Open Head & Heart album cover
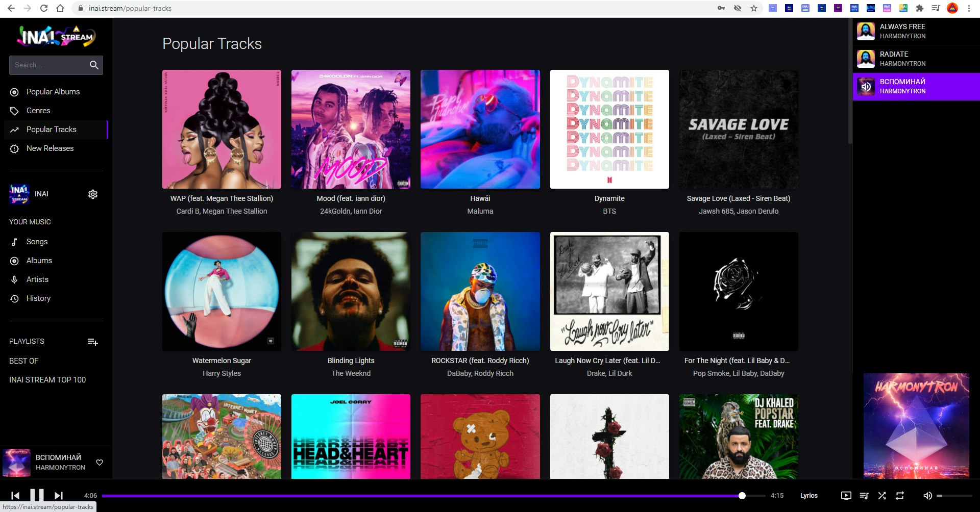This screenshot has width=980, height=512. point(351,437)
